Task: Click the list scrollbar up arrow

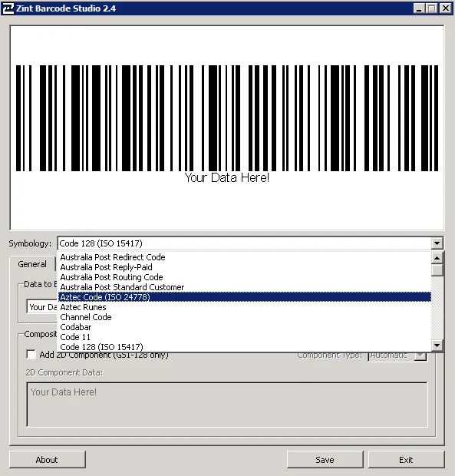Action: (437, 258)
